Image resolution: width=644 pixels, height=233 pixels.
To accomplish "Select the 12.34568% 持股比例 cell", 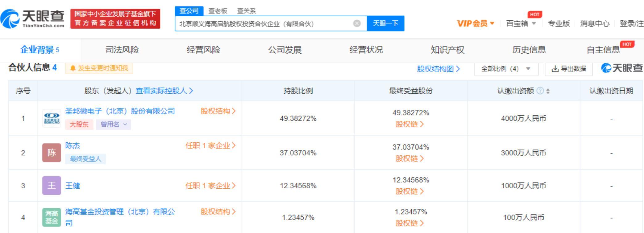I will tap(298, 186).
